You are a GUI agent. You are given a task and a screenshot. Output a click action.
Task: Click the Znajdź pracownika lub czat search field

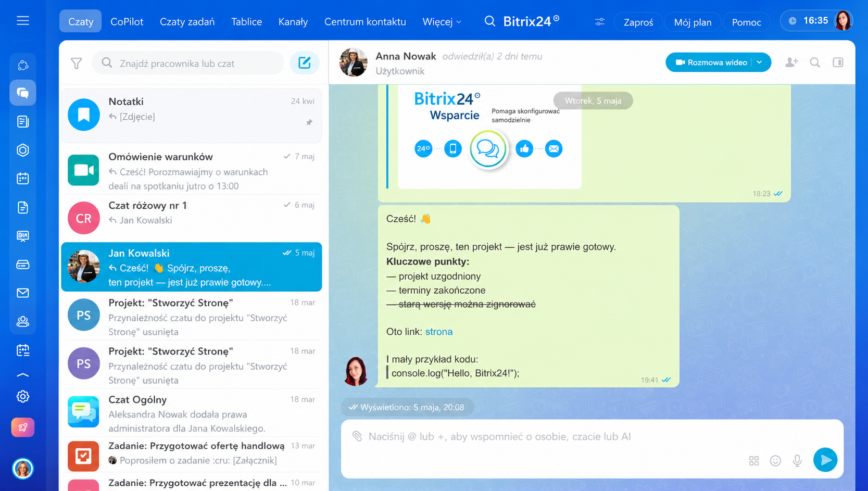pos(188,63)
